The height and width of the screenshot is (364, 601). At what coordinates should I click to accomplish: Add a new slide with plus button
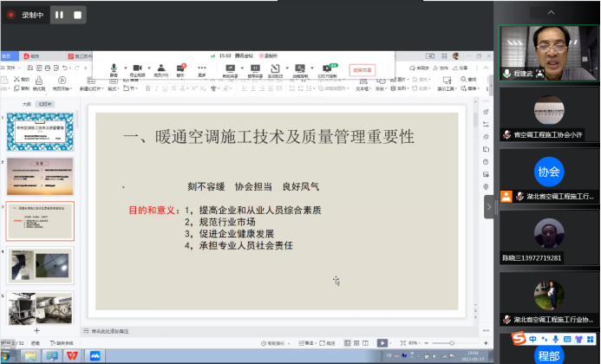pos(36,330)
